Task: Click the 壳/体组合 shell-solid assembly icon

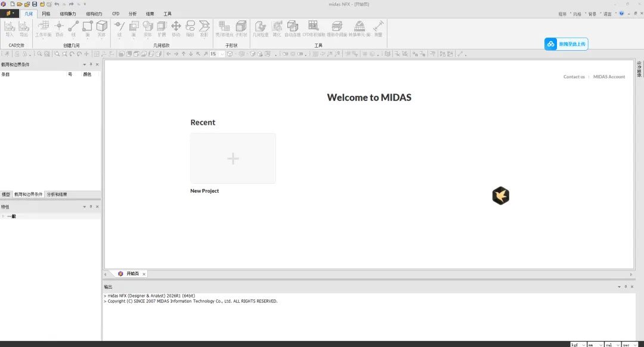Action: point(224,29)
